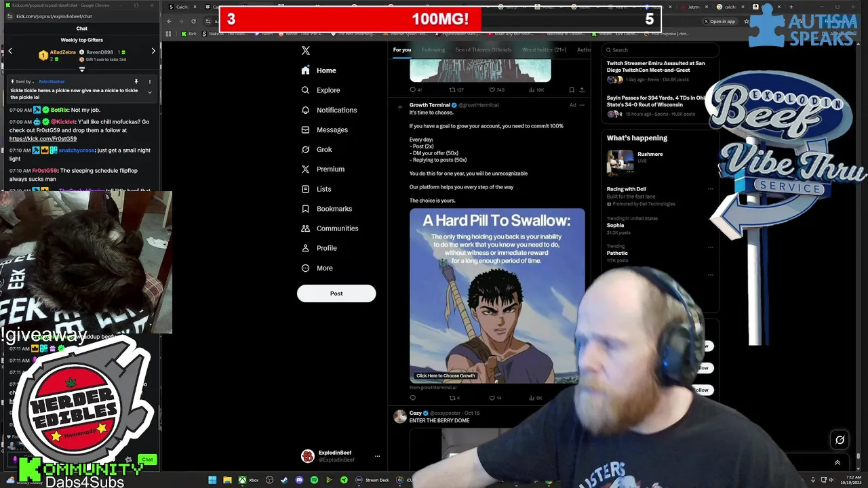Screen dimensions: 868x488
Task: Open Grok in X sidebar
Action: point(317,149)
